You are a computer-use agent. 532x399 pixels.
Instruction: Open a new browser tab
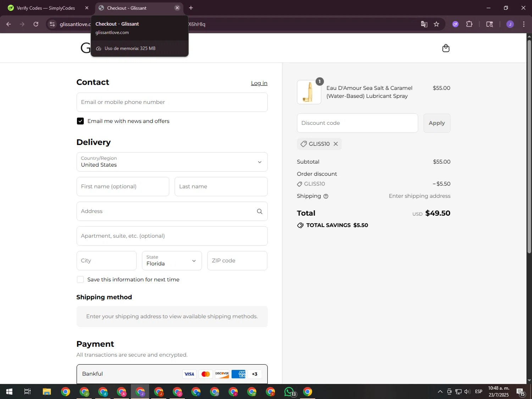pos(191,8)
